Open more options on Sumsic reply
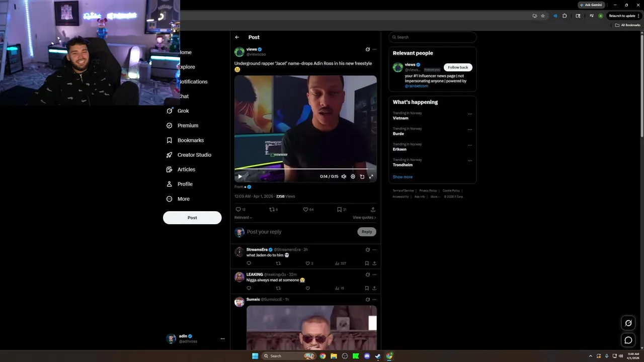This screenshot has height=362, width=644. (x=374, y=299)
